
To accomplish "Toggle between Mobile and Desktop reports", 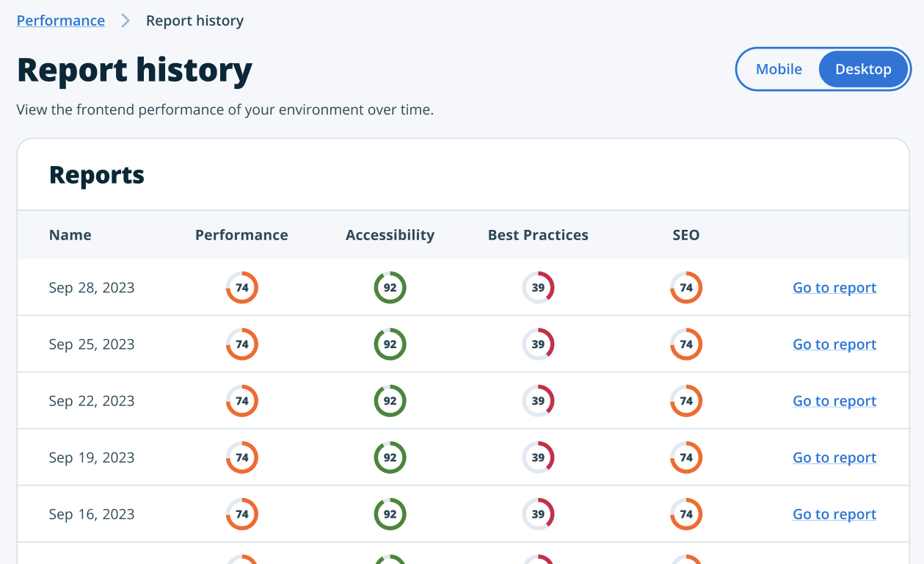I will [x=823, y=69].
